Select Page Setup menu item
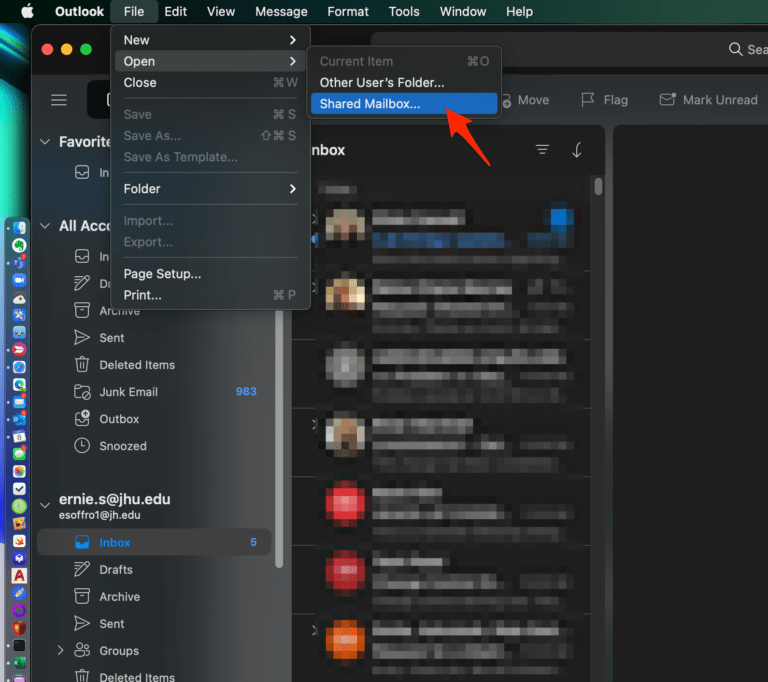Screen dimensions: 768x682 coord(210,273)
